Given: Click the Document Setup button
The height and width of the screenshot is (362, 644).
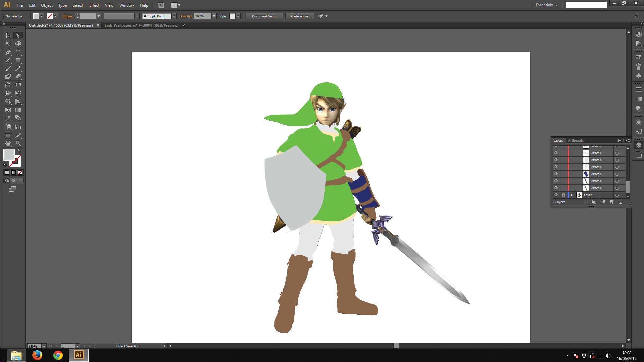Looking at the screenshot, I should pos(264,16).
